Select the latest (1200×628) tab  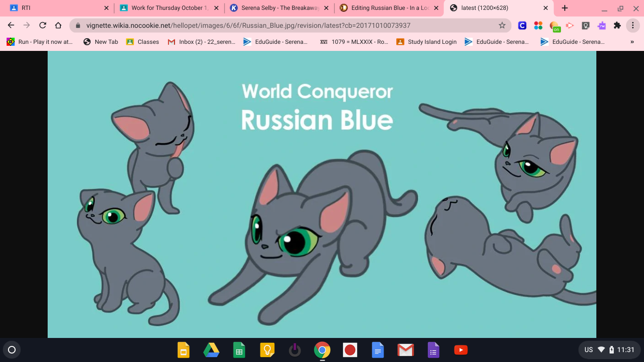[499, 8]
